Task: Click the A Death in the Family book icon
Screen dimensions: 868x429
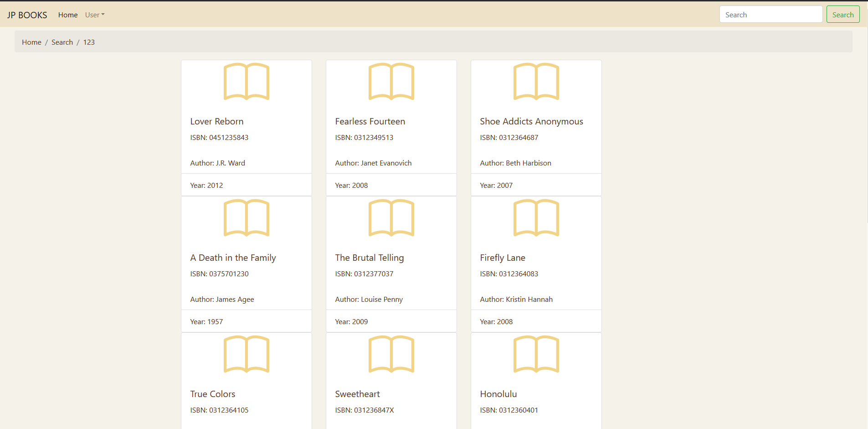Action: point(247,218)
